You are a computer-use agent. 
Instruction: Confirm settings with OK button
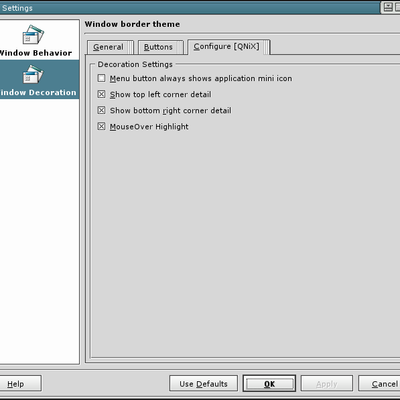coord(269,384)
